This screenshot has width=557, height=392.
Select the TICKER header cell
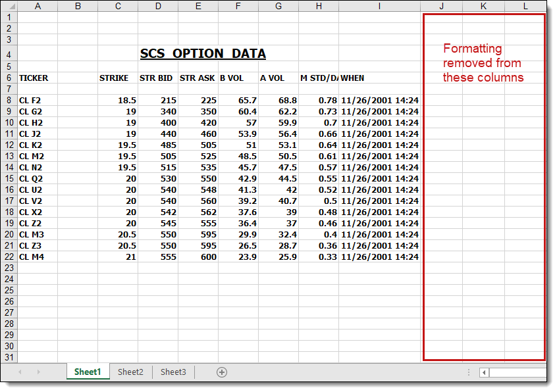pos(38,78)
